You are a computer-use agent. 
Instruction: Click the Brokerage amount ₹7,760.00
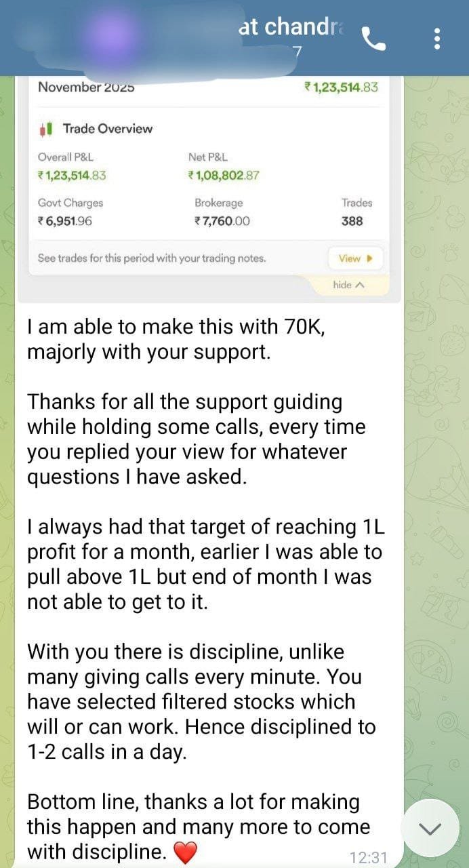click(x=222, y=221)
